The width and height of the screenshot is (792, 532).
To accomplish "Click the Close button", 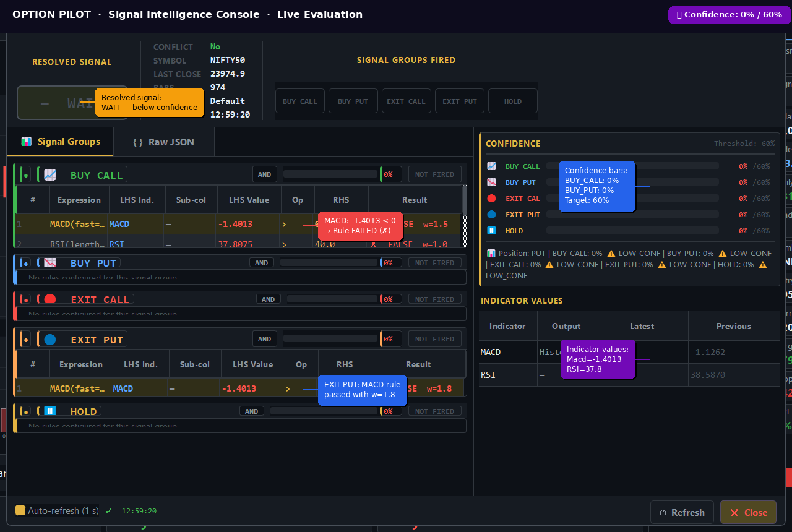I will (x=748, y=512).
